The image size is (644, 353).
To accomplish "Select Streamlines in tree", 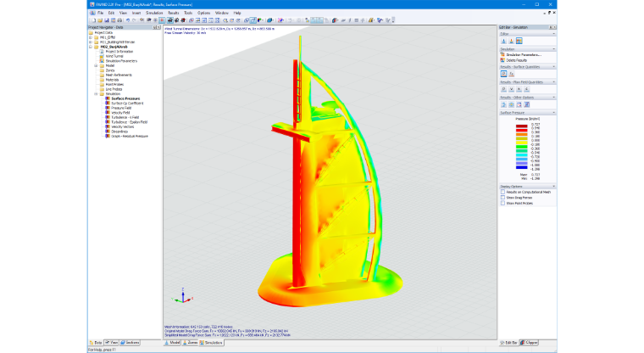I will (119, 132).
